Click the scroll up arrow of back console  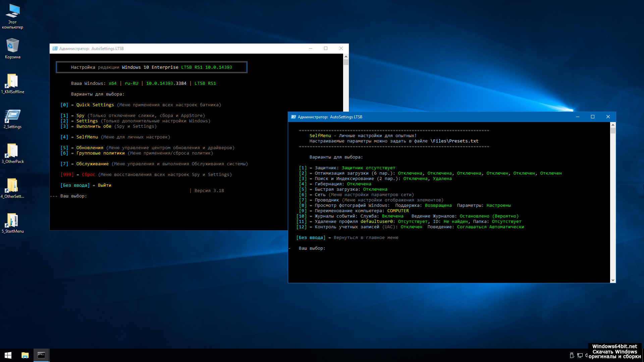pyautogui.click(x=346, y=57)
